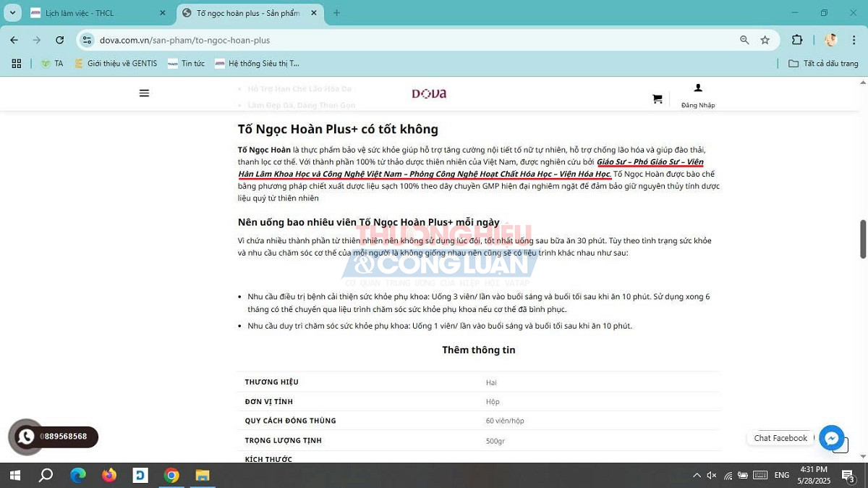
Task: Open the Giới thiệu về GENTIS bookmark
Action: click(116, 63)
